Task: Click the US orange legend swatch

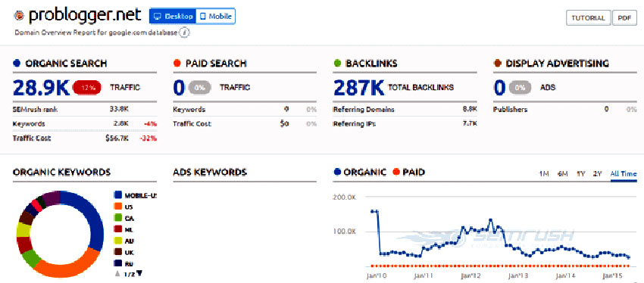Action: (118, 207)
